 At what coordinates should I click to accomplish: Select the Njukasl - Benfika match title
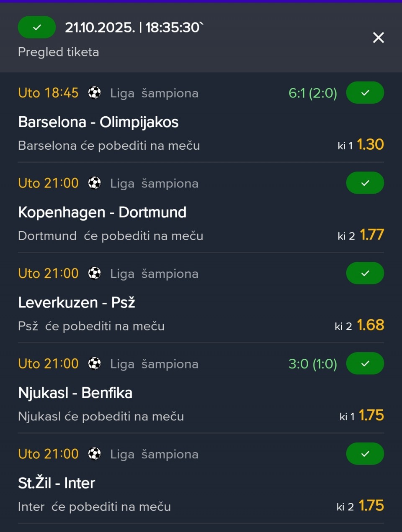(75, 393)
